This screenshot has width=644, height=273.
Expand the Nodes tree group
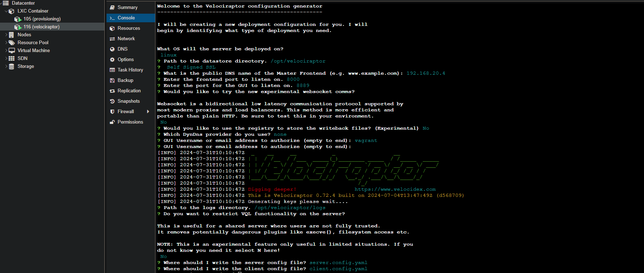6,35
